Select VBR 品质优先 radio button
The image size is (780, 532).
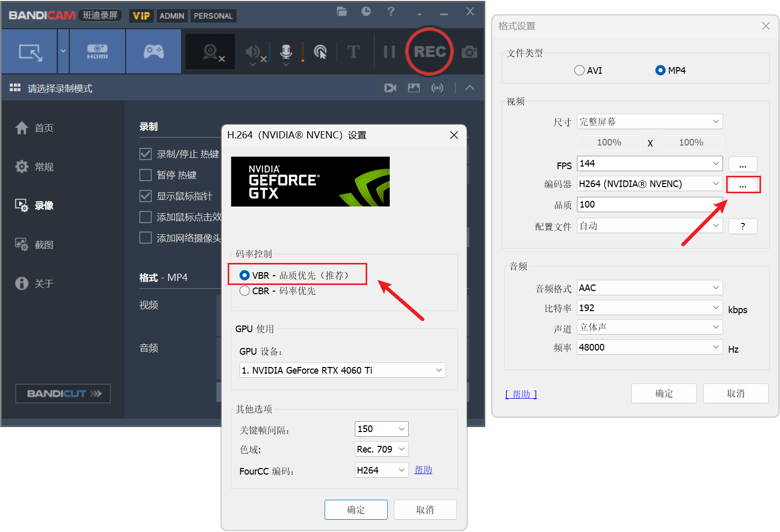click(245, 275)
